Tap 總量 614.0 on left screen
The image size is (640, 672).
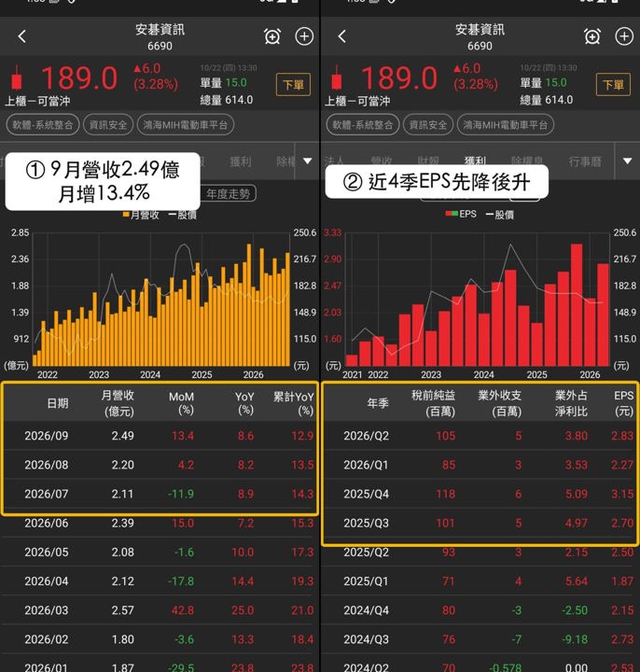point(226,100)
